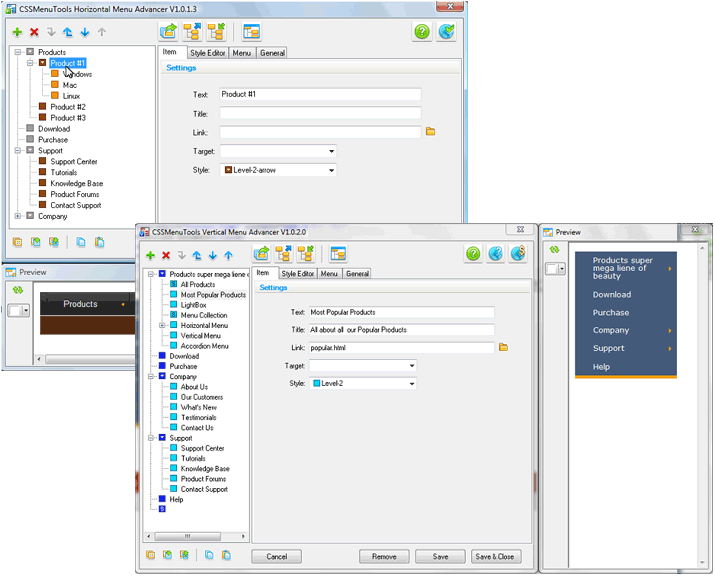Click the refresh icon in the Horizontal Preview panel
The width and height of the screenshot is (715, 576).
coord(18,290)
